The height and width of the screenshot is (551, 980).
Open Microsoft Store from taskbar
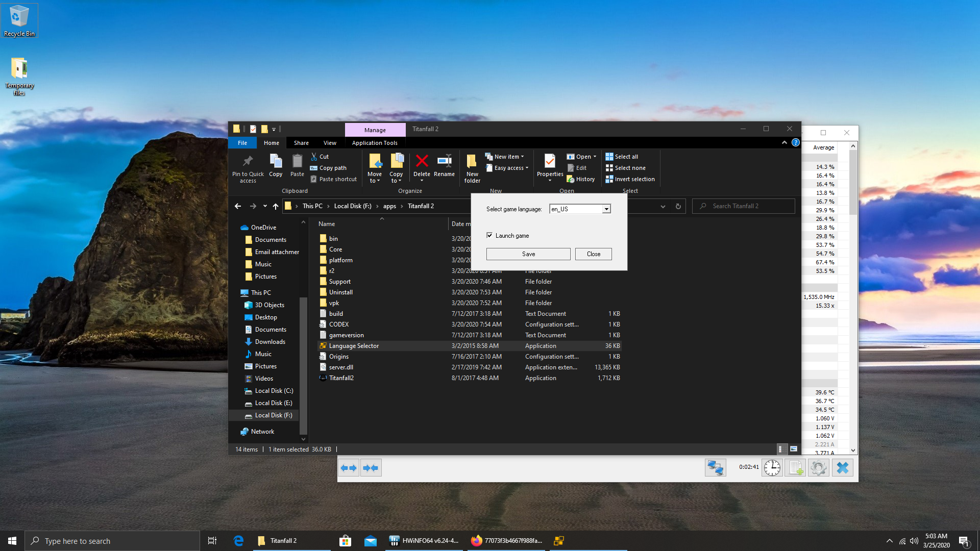tap(346, 541)
